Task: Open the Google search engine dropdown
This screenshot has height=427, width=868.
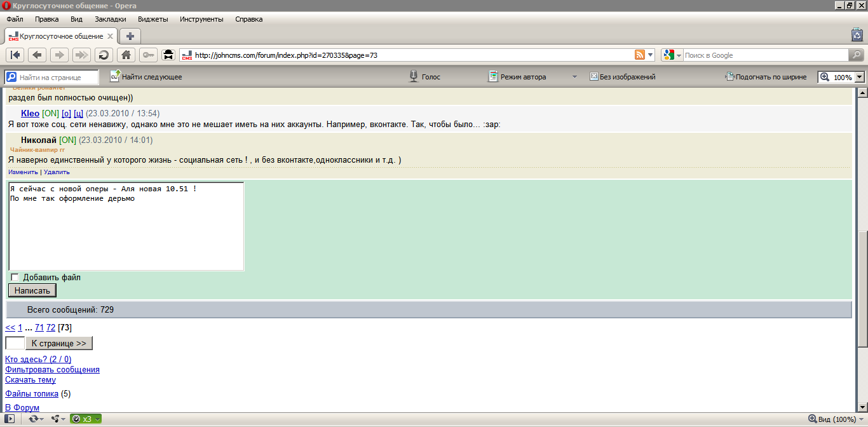Action: click(679, 55)
